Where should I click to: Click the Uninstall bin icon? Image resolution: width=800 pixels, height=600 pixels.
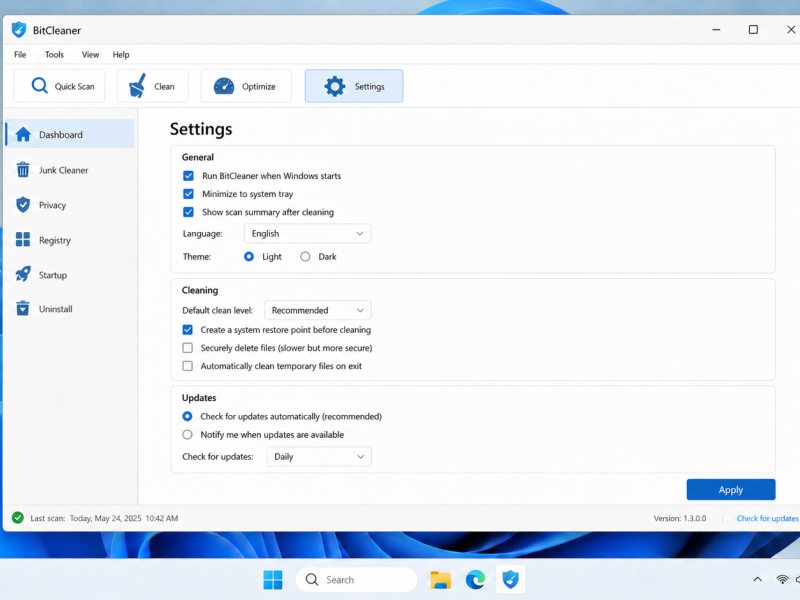point(23,308)
